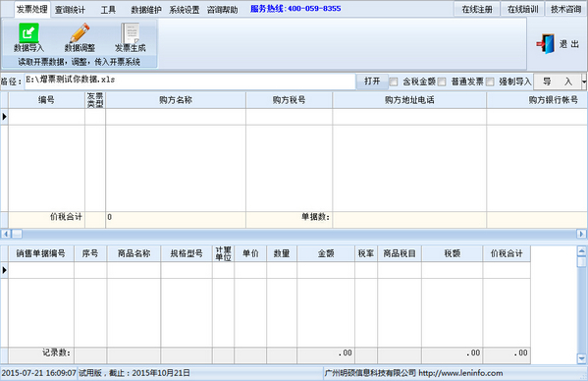Screen dimensions: 588x381
Task: Click the 在线注册 button
Action: tap(477, 9)
